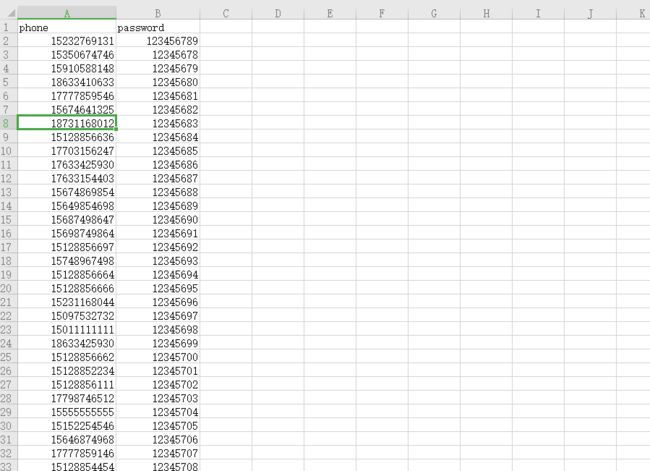Select column I header
The image size is (650, 471).
click(538, 13)
